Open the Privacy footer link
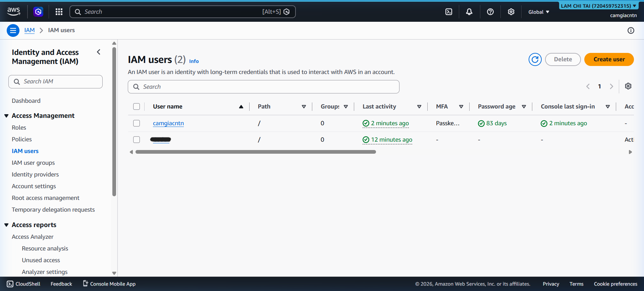Image resolution: width=644 pixels, height=291 pixels. pos(551,284)
